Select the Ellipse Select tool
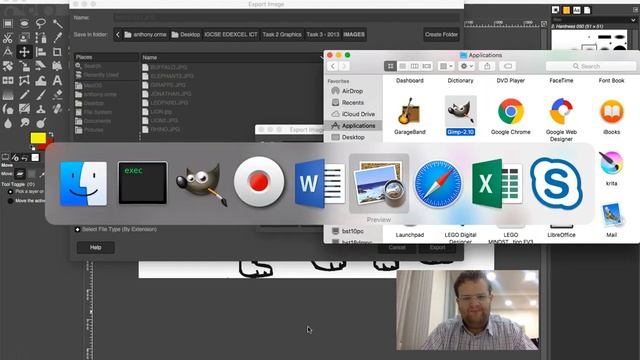This screenshot has height=360, width=640. (x=24, y=23)
